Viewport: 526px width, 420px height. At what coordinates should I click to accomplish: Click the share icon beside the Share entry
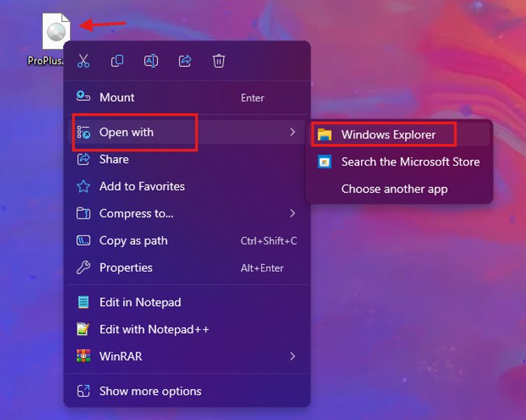point(83,159)
